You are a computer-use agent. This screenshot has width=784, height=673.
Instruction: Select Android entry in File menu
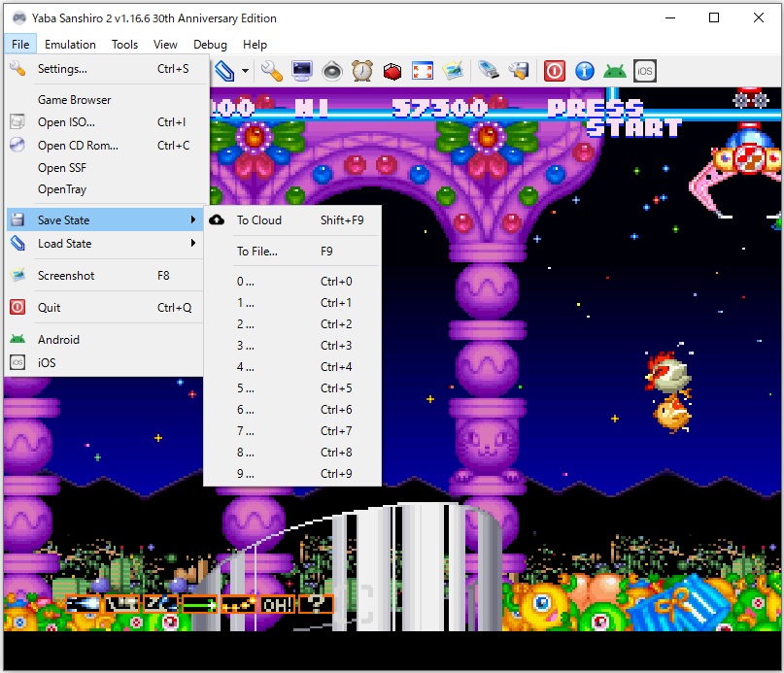[106, 340]
